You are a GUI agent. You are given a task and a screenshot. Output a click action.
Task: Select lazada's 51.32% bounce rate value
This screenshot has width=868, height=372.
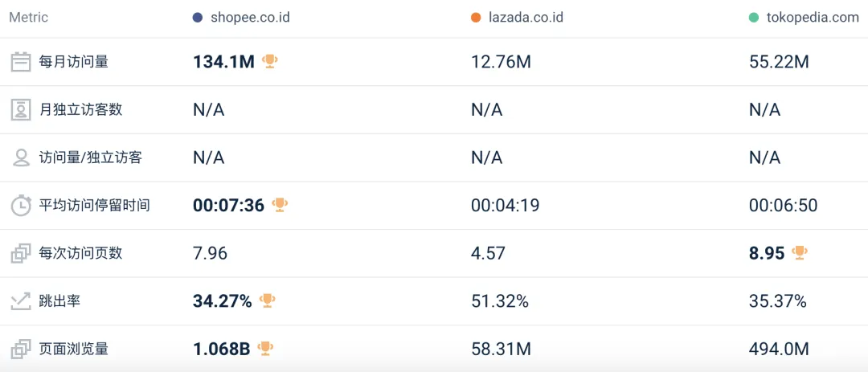[500, 301]
